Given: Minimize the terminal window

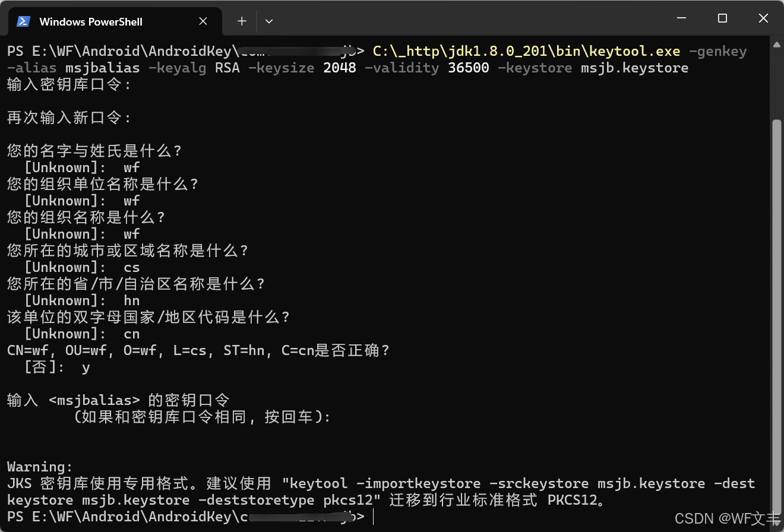Looking at the screenshot, I should [681, 18].
